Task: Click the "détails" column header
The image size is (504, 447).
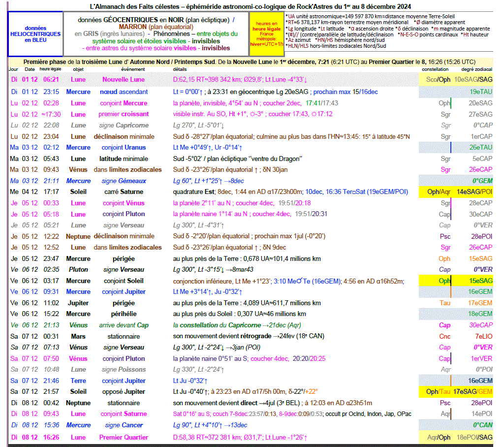Action: tap(180, 69)
